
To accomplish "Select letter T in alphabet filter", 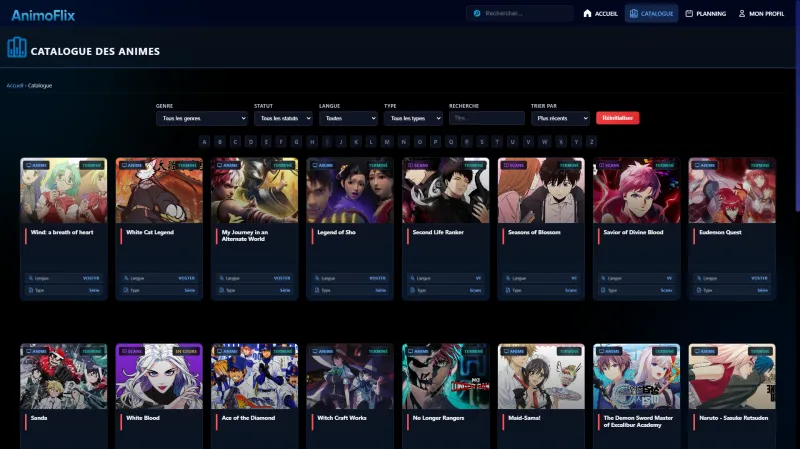I will [497, 142].
